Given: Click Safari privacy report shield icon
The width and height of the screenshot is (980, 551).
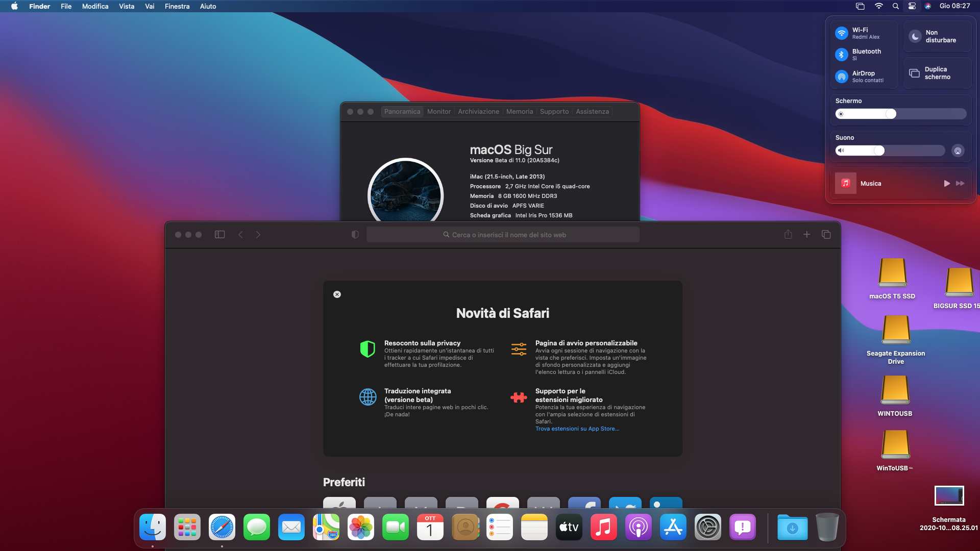Looking at the screenshot, I should (x=355, y=235).
